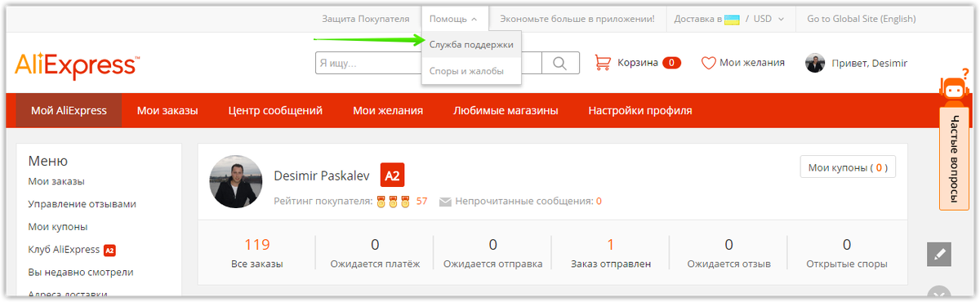Open Мои заказы in the sidebar menu
Image resolution: width=980 pixels, height=302 pixels.
tap(56, 181)
